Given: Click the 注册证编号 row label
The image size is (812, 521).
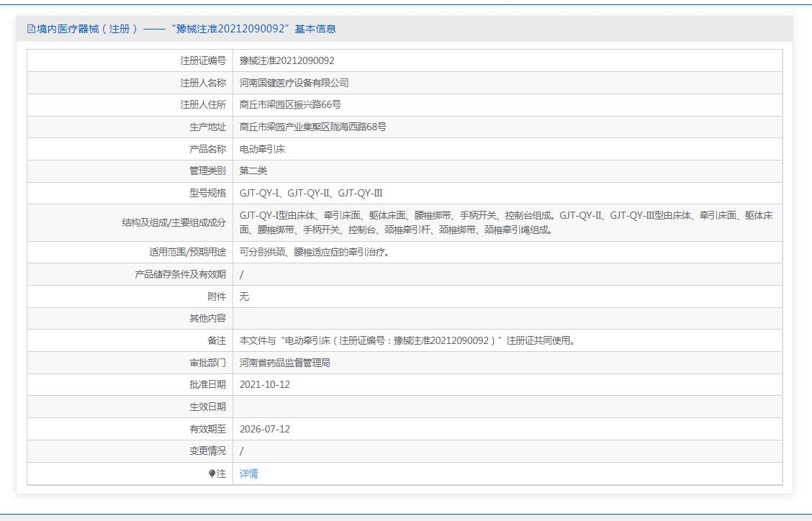Looking at the screenshot, I should [x=202, y=60].
